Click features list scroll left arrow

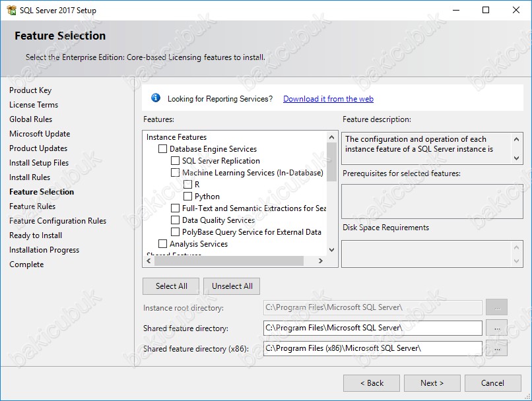click(149, 261)
